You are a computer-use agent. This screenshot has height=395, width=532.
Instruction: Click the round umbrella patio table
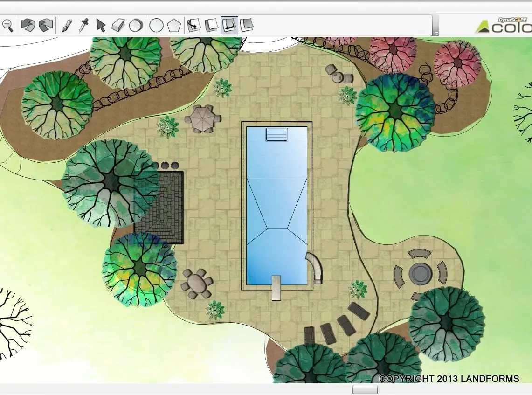coord(202,119)
